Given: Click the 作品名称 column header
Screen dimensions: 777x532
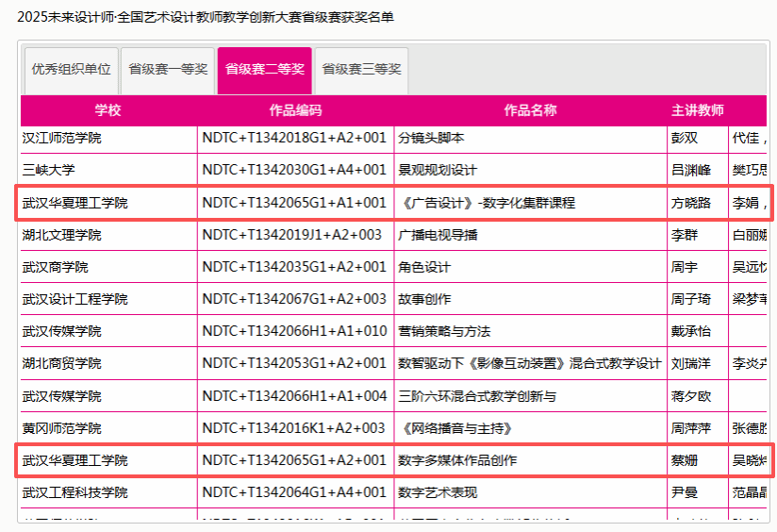Looking at the screenshot, I should (x=530, y=110).
